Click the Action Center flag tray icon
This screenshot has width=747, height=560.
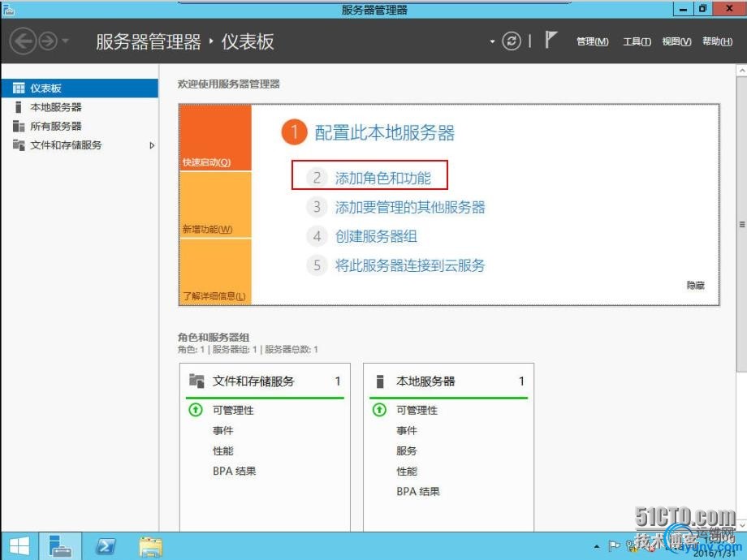point(615,546)
